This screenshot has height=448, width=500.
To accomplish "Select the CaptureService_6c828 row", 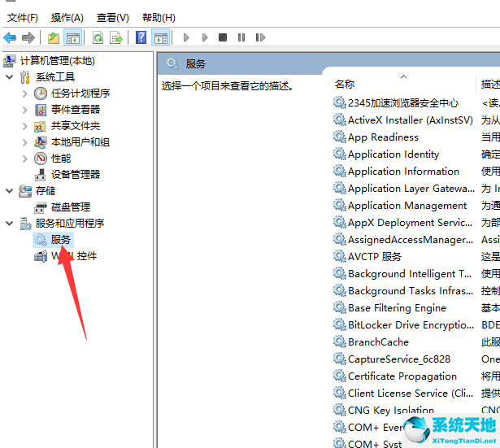I will 399,359.
